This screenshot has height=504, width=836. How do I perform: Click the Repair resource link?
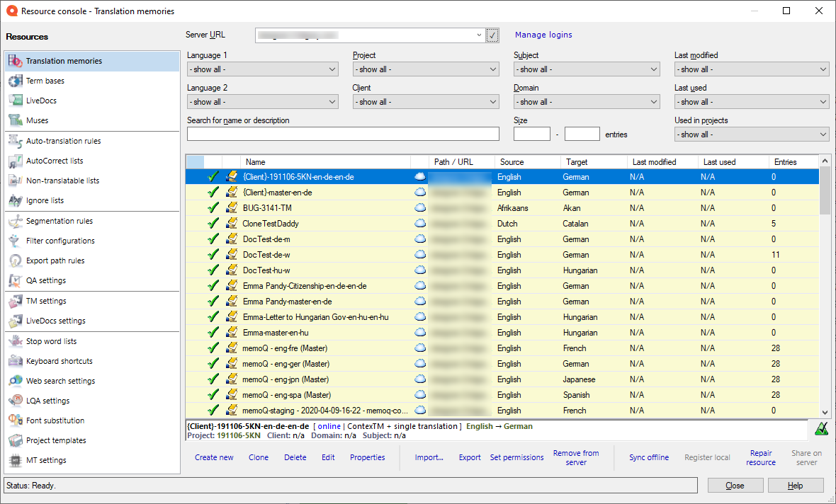(761, 458)
